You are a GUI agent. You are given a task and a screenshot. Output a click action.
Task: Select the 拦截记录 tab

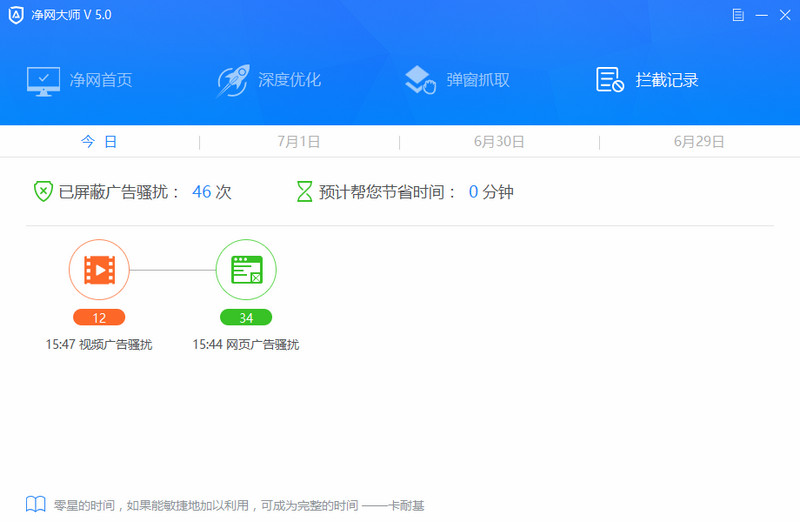tap(647, 80)
